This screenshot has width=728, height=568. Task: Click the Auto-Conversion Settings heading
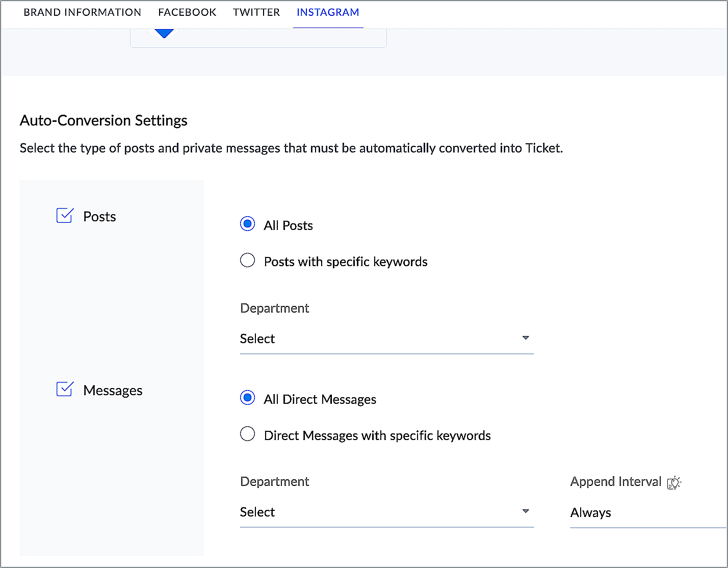coord(103,121)
